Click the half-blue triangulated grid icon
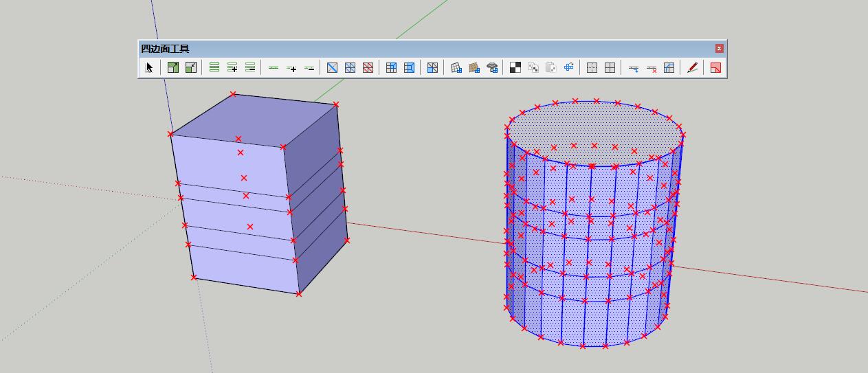The width and height of the screenshot is (868, 373). tap(432, 67)
